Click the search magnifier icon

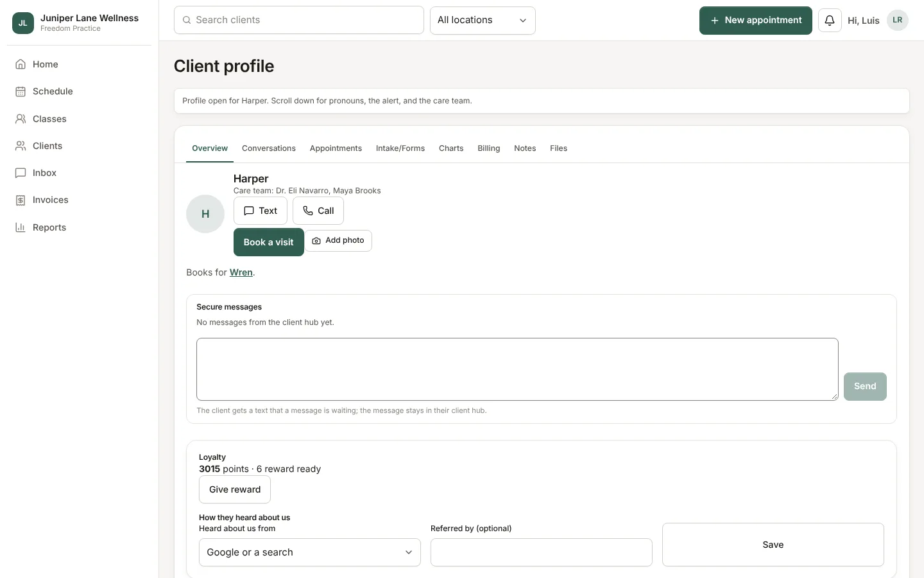point(187,20)
